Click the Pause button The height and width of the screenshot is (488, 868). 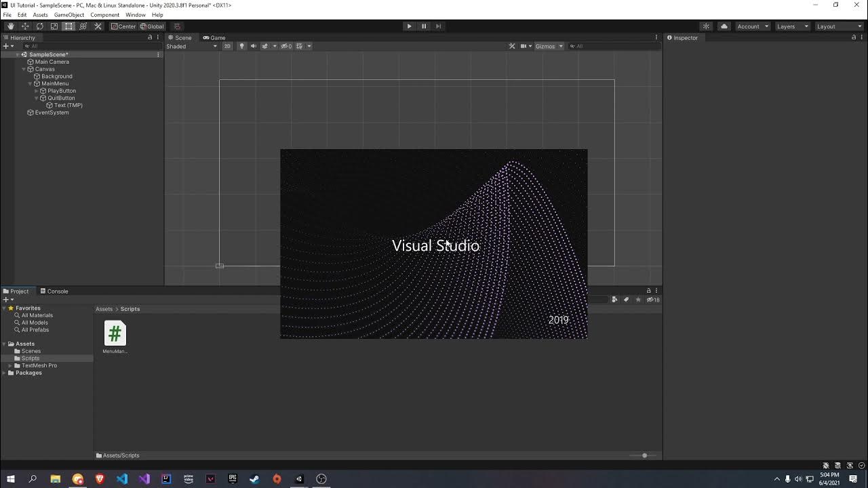pyautogui.click(x=424, y=26)
